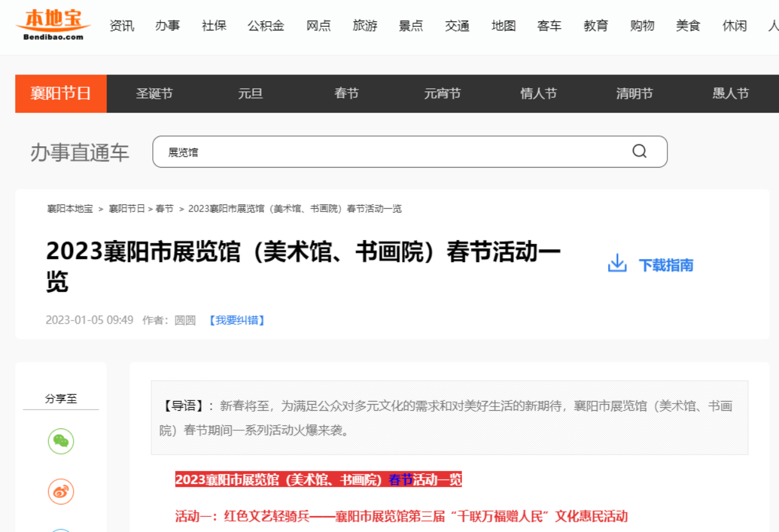Open the 下载指南 download guide
779x532 pixels.
point(665,264)
